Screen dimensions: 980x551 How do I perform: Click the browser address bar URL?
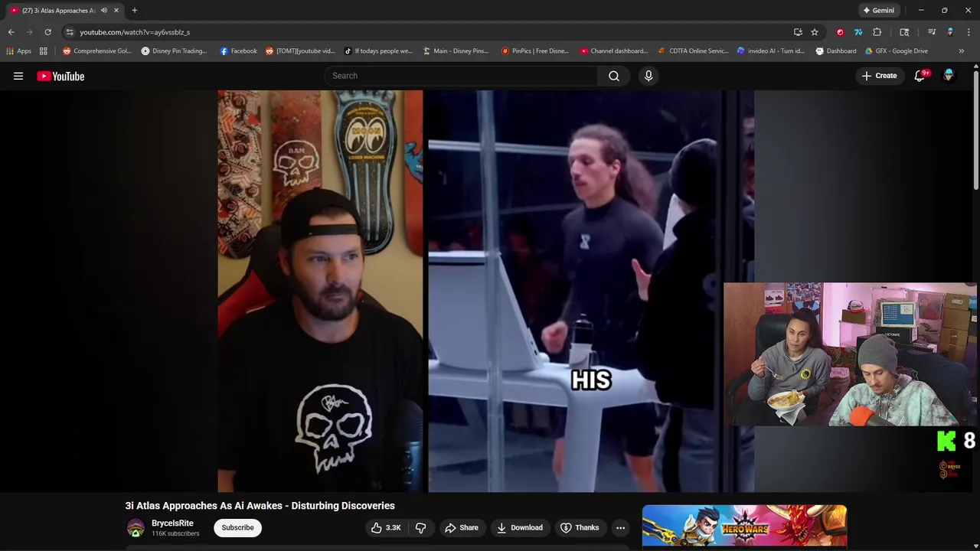[135, 32]
